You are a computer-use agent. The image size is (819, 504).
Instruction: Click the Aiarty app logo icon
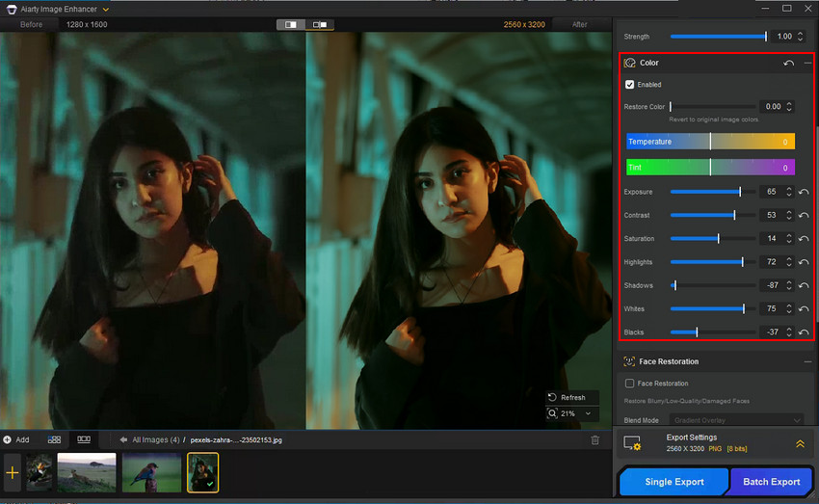[11, 10]
